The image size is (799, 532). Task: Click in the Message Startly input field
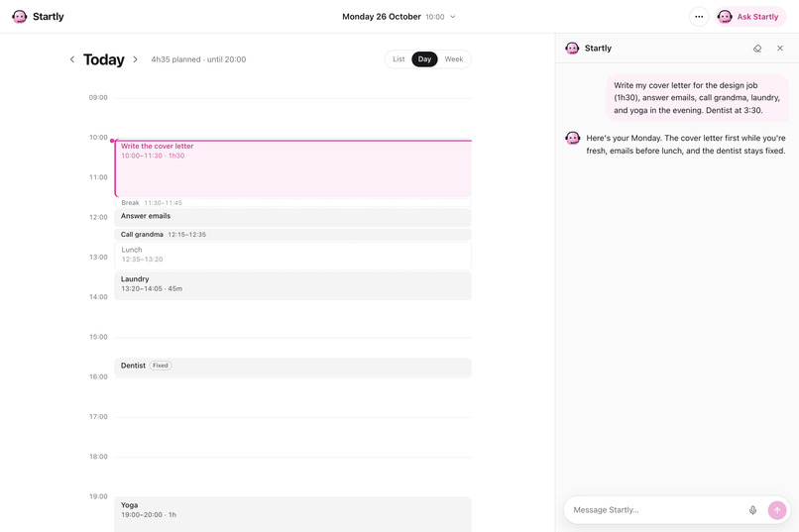pos(655,509)
